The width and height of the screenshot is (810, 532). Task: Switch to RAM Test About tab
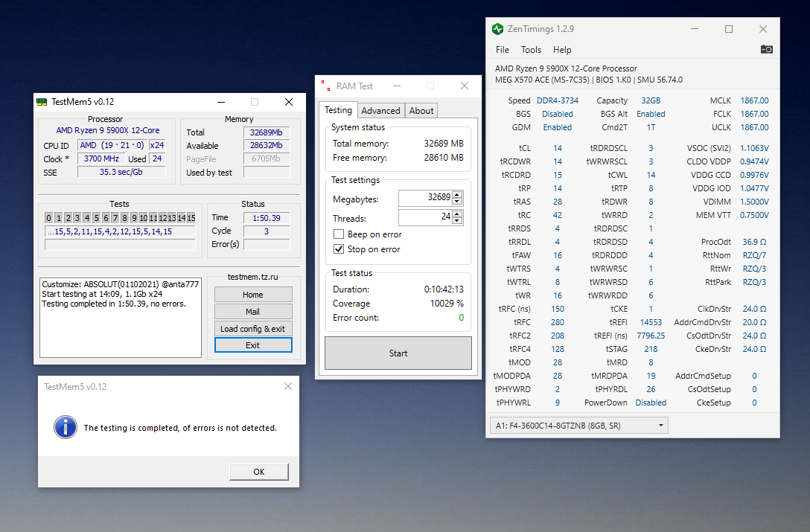point(421,111)
